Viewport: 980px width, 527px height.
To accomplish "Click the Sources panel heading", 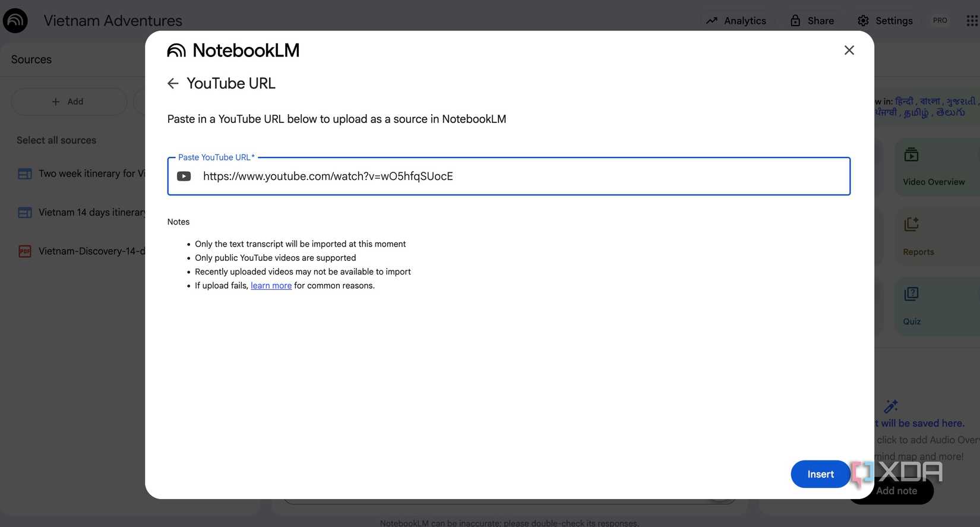I will [31, 59].
